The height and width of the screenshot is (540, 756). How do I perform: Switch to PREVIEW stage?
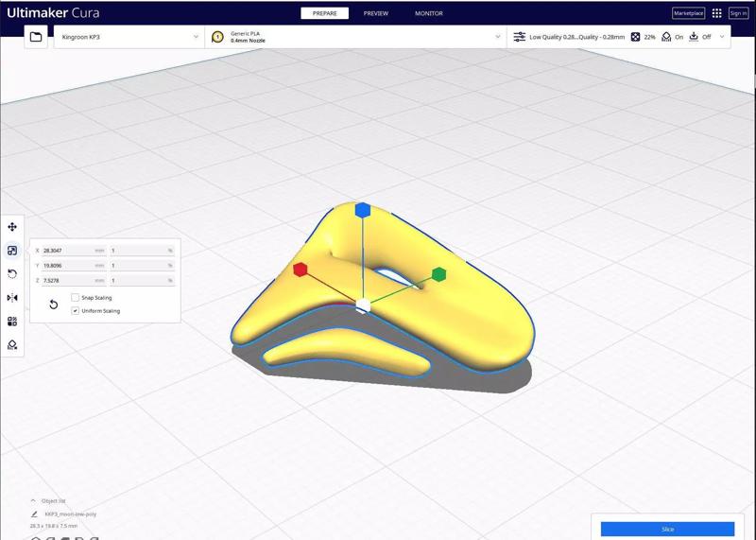tap(375, 13)
